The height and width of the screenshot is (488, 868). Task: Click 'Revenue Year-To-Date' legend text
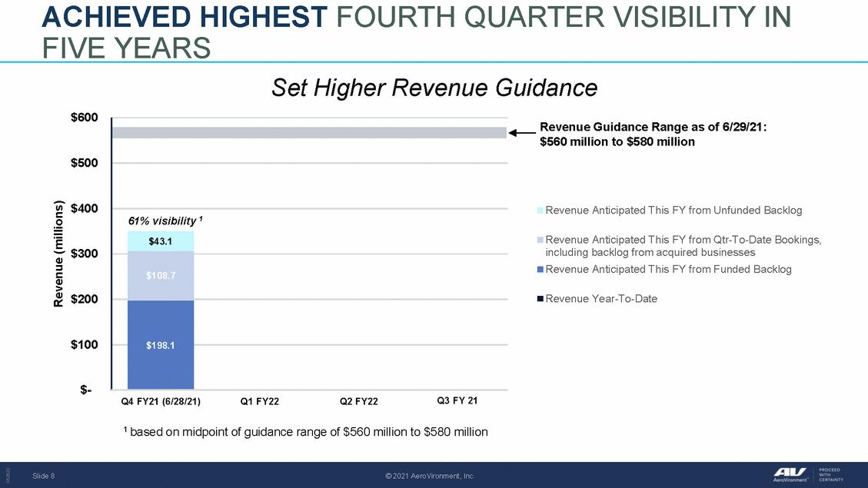coord(601,299)
